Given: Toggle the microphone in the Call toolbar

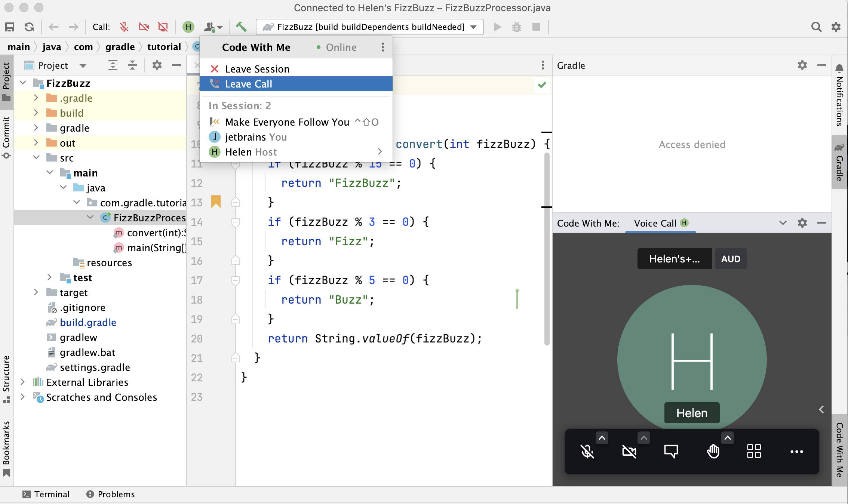Looking at the screenshot, I should click(x=124, y=27).
